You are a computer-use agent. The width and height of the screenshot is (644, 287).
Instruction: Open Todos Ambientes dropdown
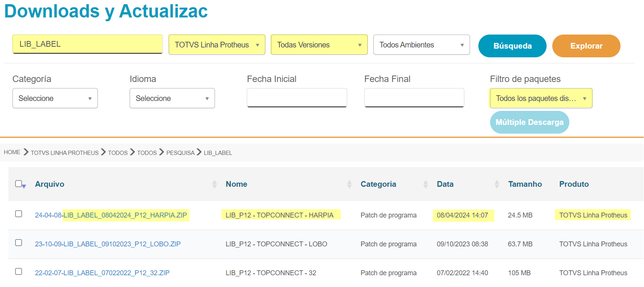coord(421,45)
